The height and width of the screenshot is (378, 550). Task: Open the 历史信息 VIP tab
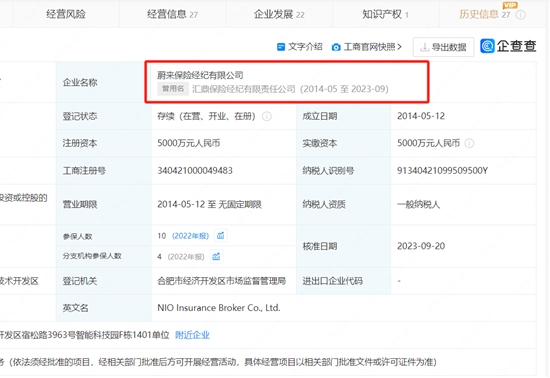click(x=484, y=14)
